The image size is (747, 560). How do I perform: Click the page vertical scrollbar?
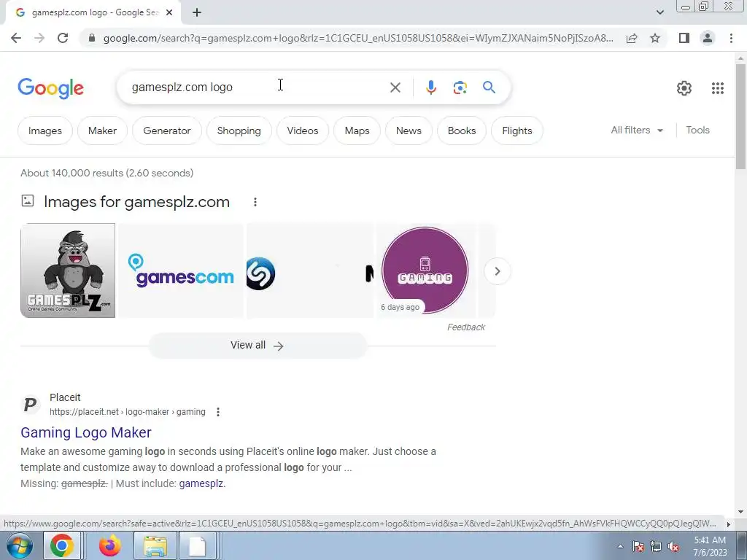[740, 117]
